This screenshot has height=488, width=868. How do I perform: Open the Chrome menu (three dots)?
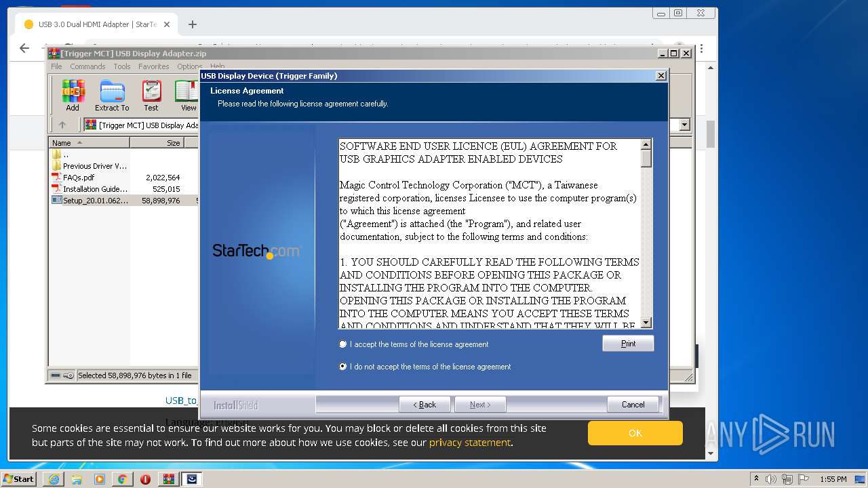click(701, 48)
